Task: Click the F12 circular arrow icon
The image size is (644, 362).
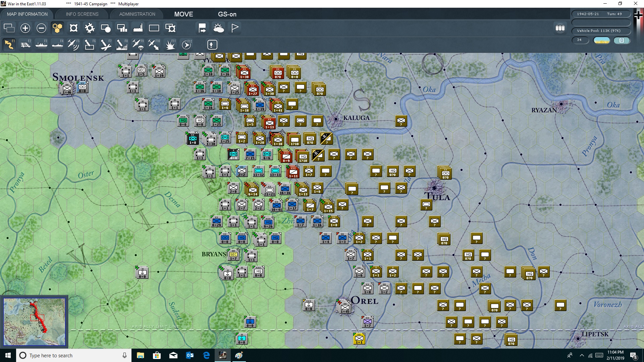Action: [186, 45]
